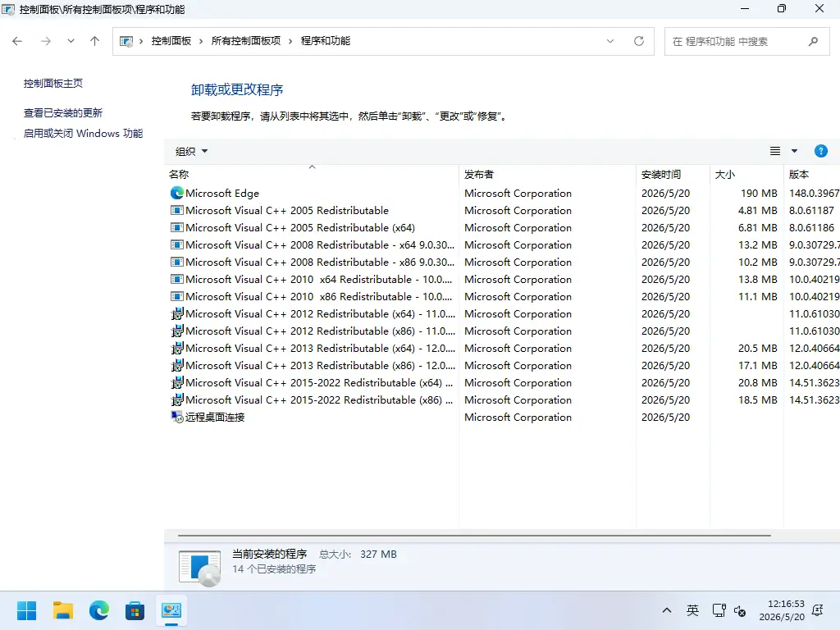The height and width of the screenshot is (630, 840).
Task: Open File Explorer from the taskbar
Action: coord(62,610)
